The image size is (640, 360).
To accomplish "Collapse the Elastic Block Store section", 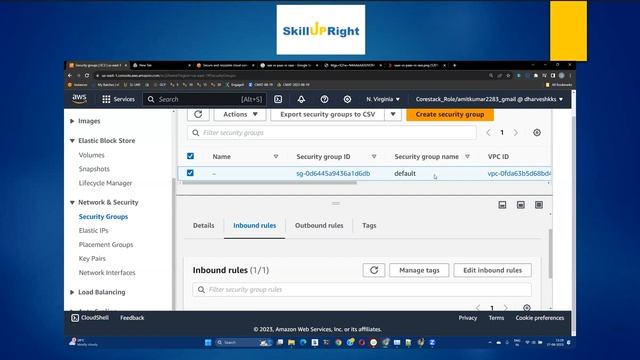I will tap(72, 140).
